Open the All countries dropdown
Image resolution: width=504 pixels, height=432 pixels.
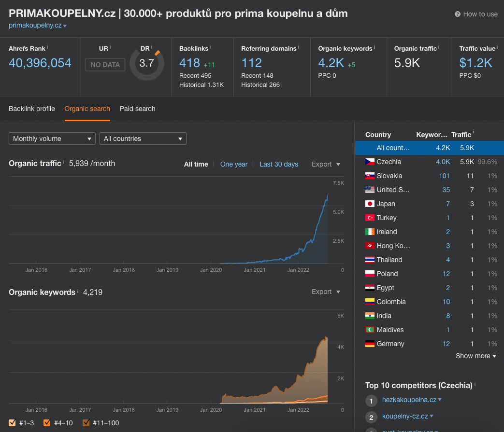click(x=143, y=139)
